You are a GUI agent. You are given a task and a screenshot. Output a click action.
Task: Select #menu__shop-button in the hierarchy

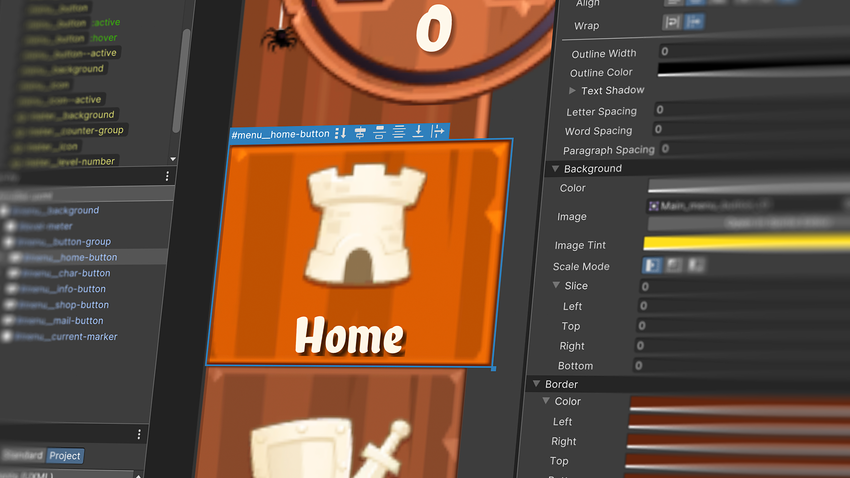(x=62, y=305)
